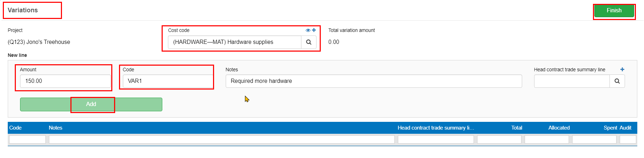This screenshot has height=158, width=644.
Task: Sort by the Allocated column header
Action: point(559,128)
